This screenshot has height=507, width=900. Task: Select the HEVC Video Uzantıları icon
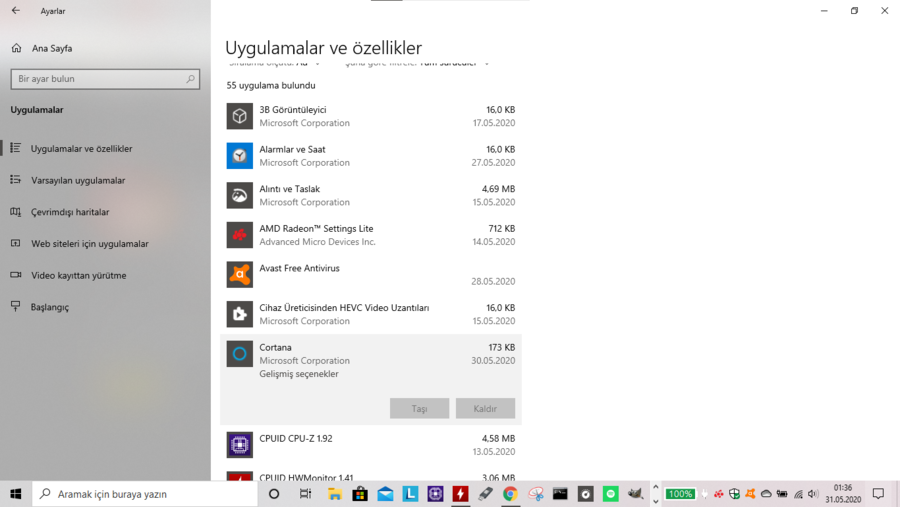239,314
